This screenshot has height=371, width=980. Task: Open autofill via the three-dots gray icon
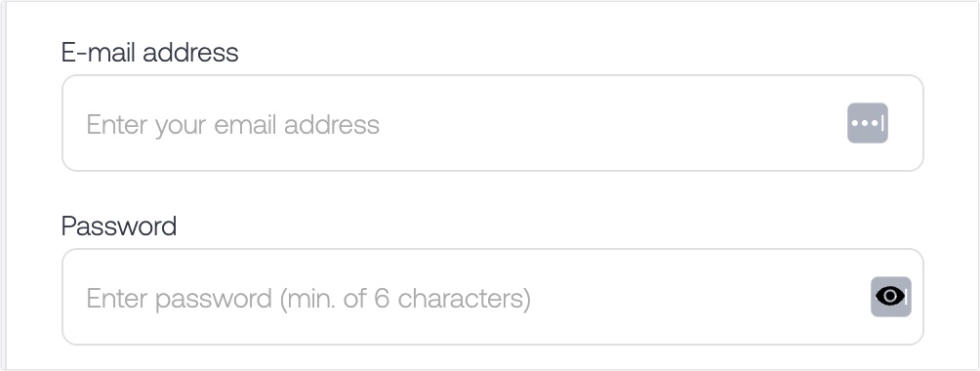pyautogui.click(x=868, y=123)
